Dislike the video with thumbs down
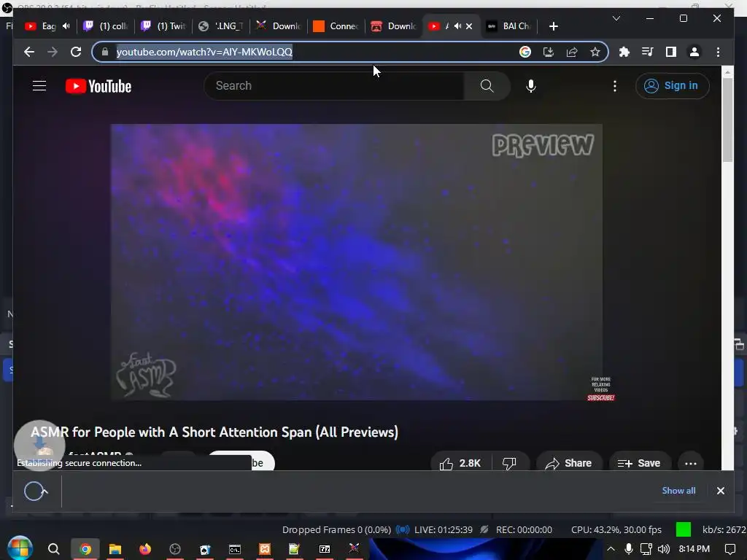The width and height of the screenshot is (747, 560). 509,463
